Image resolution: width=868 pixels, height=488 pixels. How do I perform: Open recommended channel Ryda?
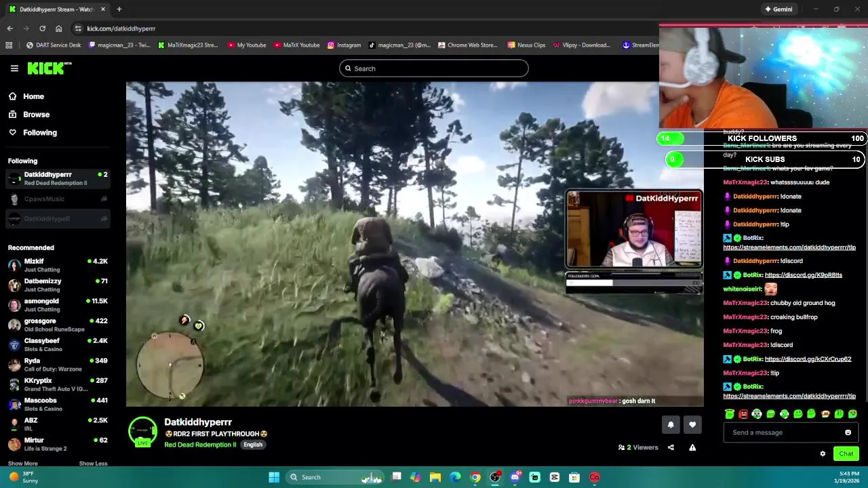point(58,365)
